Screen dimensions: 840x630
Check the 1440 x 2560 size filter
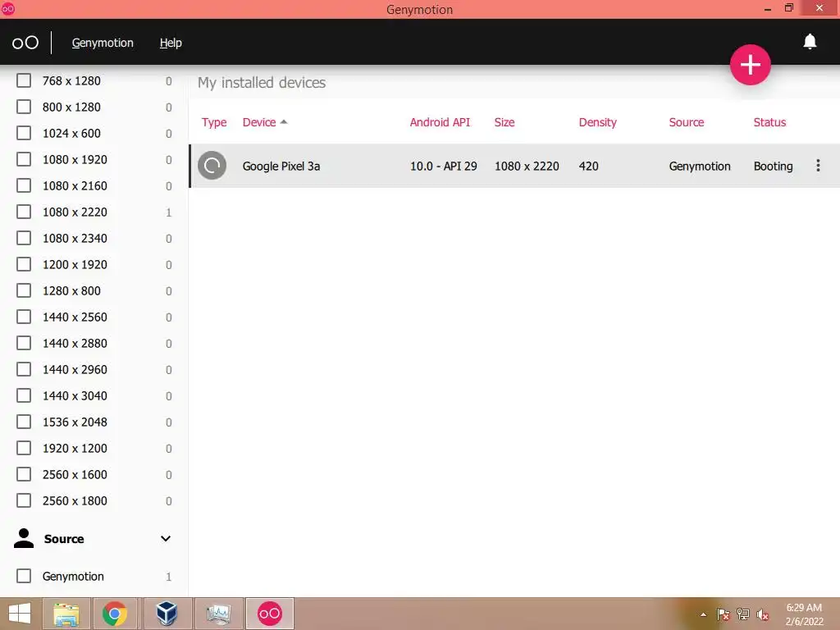pyautogui.click(x=24, y=317)
